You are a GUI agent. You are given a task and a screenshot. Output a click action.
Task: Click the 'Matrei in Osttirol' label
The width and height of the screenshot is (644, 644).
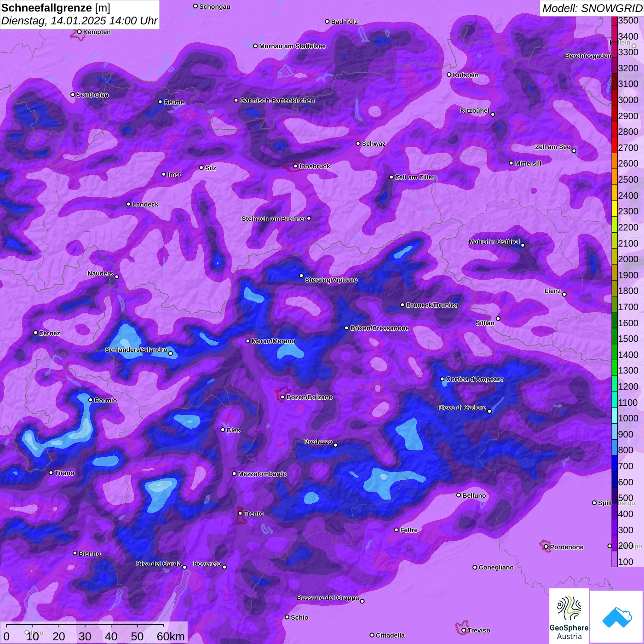click(494, 241)
